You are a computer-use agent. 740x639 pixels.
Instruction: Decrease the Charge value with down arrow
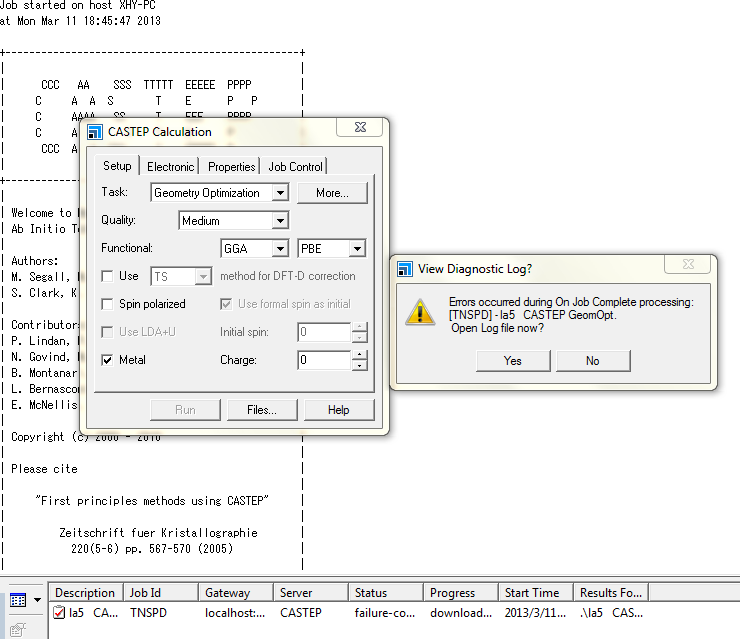coord(360,365)
